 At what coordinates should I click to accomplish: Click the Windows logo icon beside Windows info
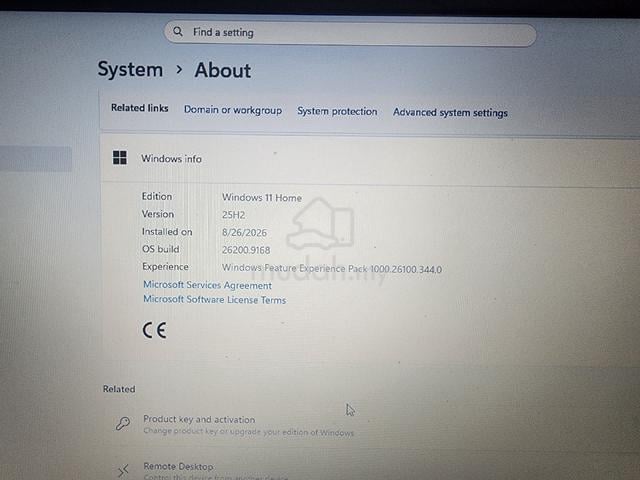120,158
